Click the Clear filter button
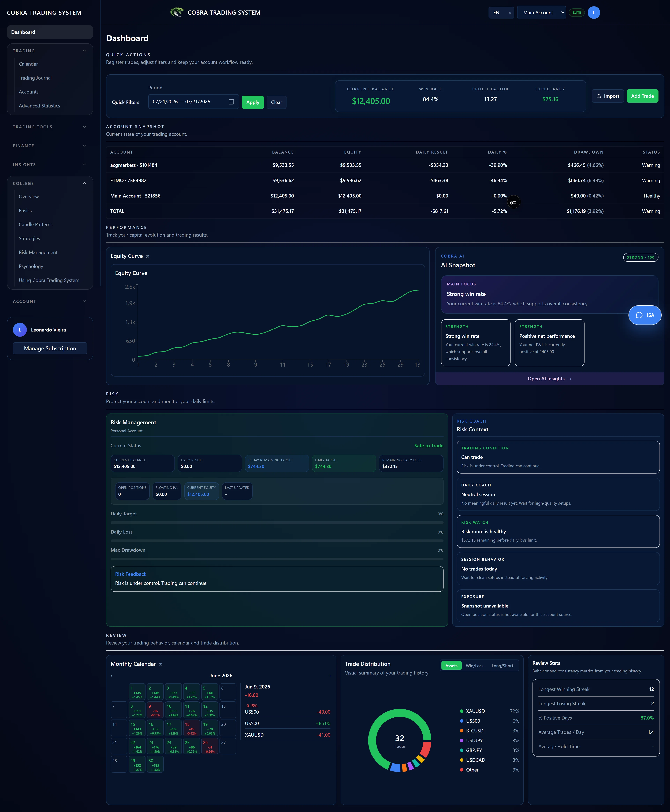The image size is (670, 812). click(x=276, y=102)
